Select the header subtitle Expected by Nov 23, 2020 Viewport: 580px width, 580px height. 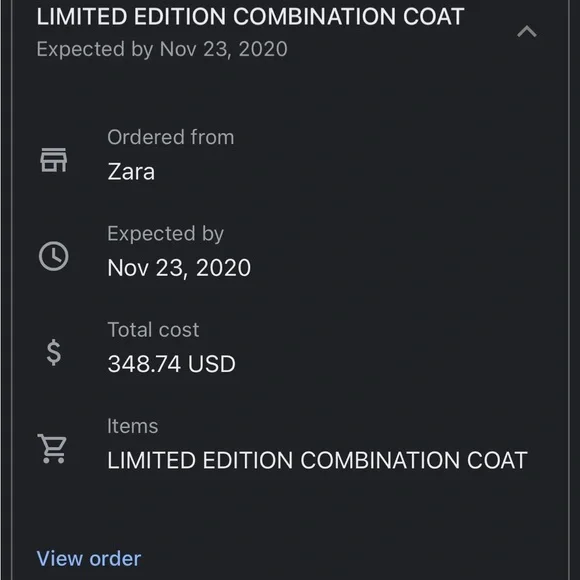pyautogui.click(x=162, y=49)
